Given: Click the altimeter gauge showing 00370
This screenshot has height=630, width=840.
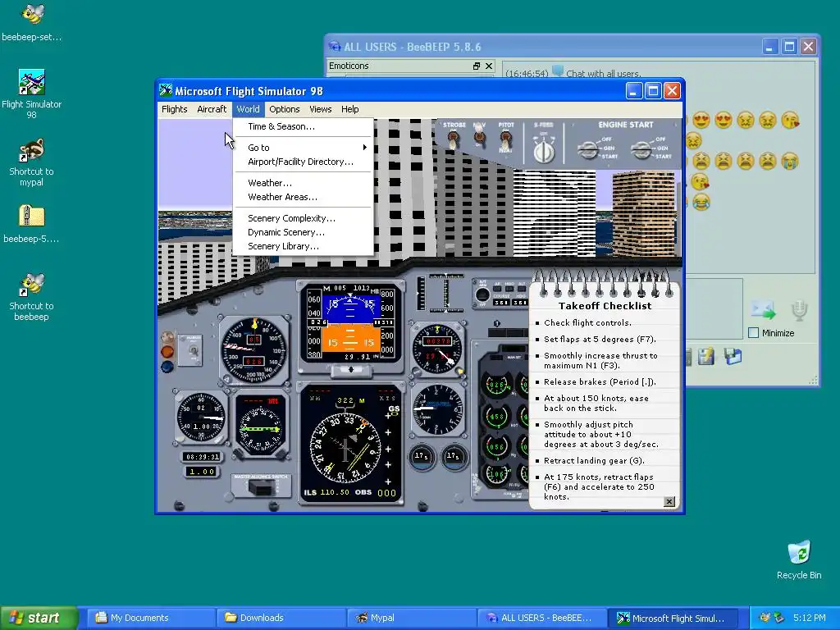Looking at the screenshot, I should pos(438,348).
